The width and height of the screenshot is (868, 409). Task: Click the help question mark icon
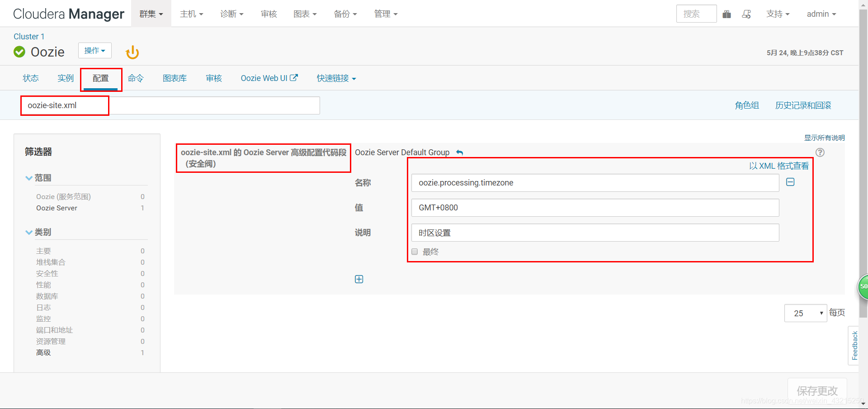(x=820, y=152)
